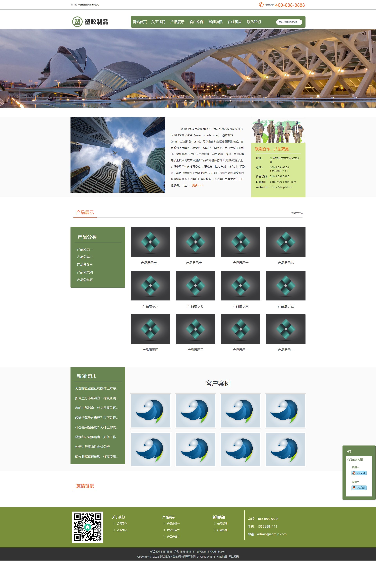Click the QR code in the footer
The height and width of the screenshot is (588, 376).
coord(87,527)
